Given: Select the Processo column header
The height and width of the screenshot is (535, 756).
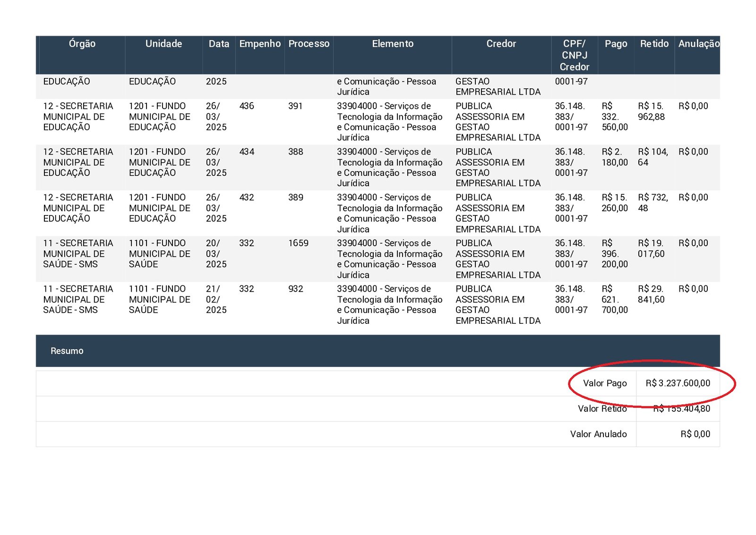Looking at the screenshot, I should tap(309, 44).
